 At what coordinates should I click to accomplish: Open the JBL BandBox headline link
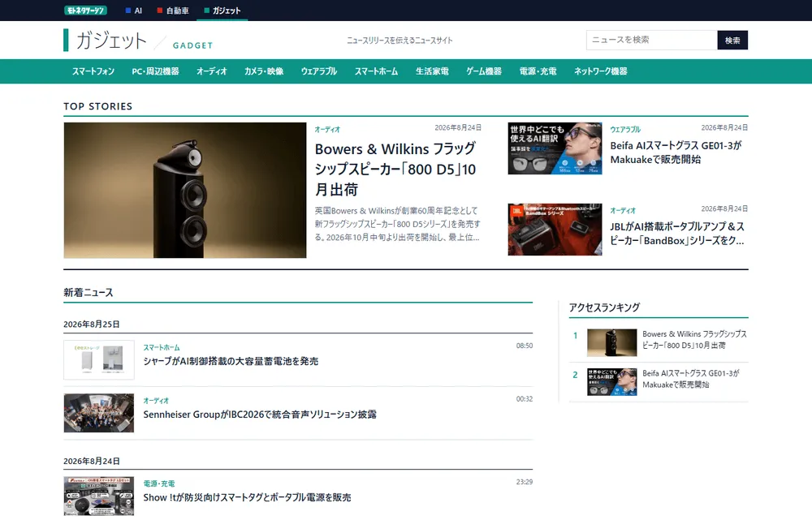(677, 234)
